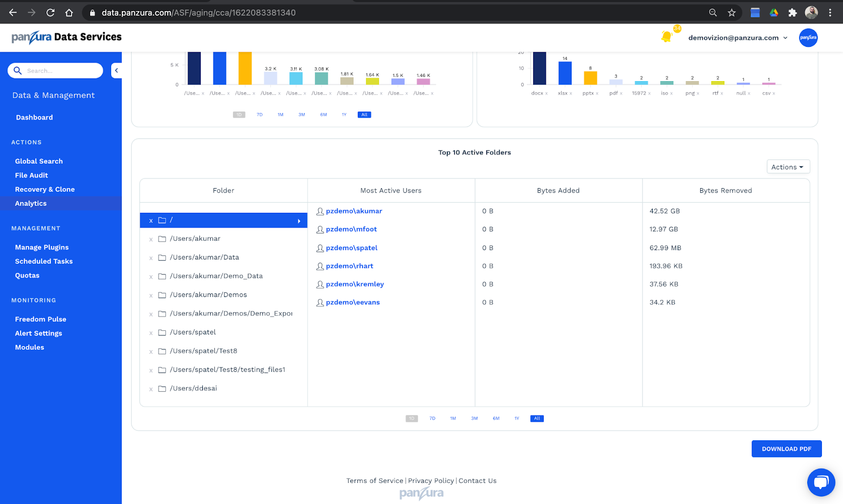Open Global Search in the sidebar
This screenshot has width=843, height=504.
pos(39,161)
